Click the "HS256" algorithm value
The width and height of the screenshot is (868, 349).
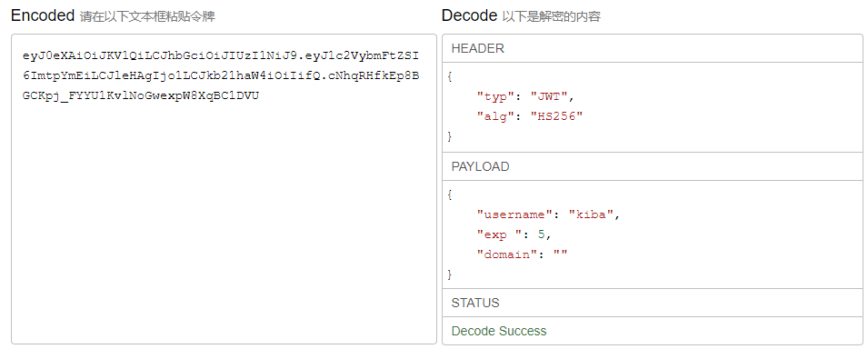coord(557,116)
